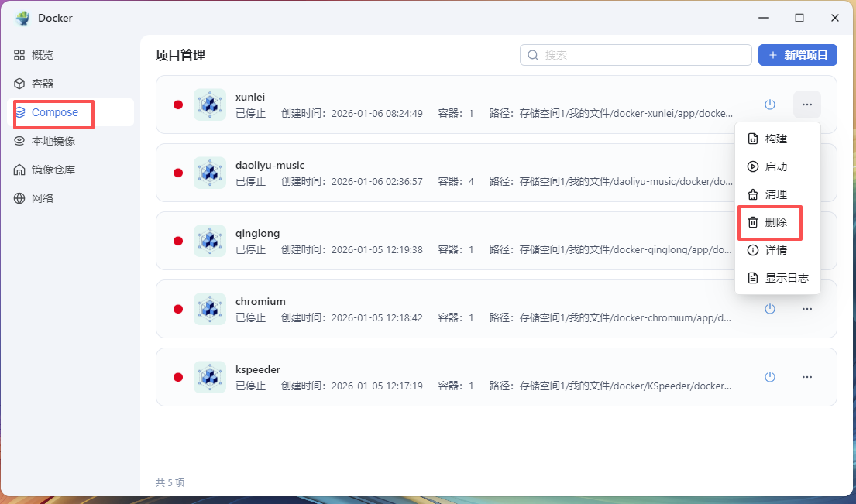Screen dimensions: 856x504
Task: Click the qinglong project cube icon
Action: tap(210, 241)
